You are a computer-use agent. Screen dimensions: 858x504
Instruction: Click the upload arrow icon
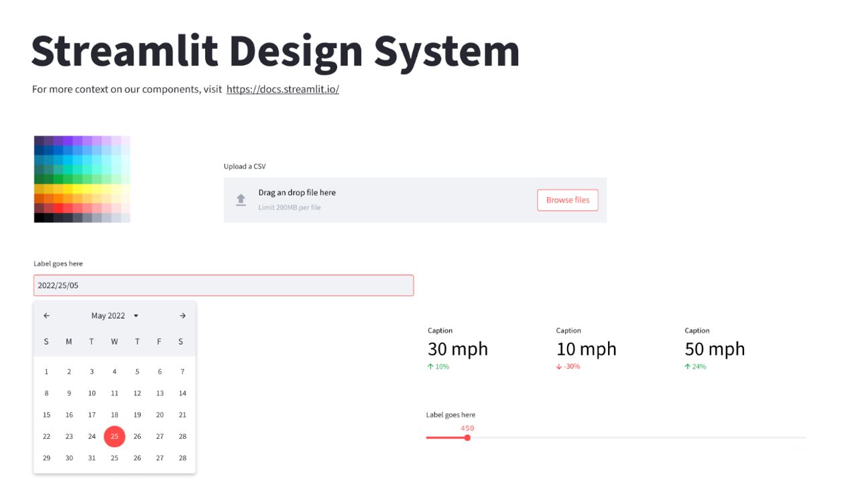click(241, 200)
